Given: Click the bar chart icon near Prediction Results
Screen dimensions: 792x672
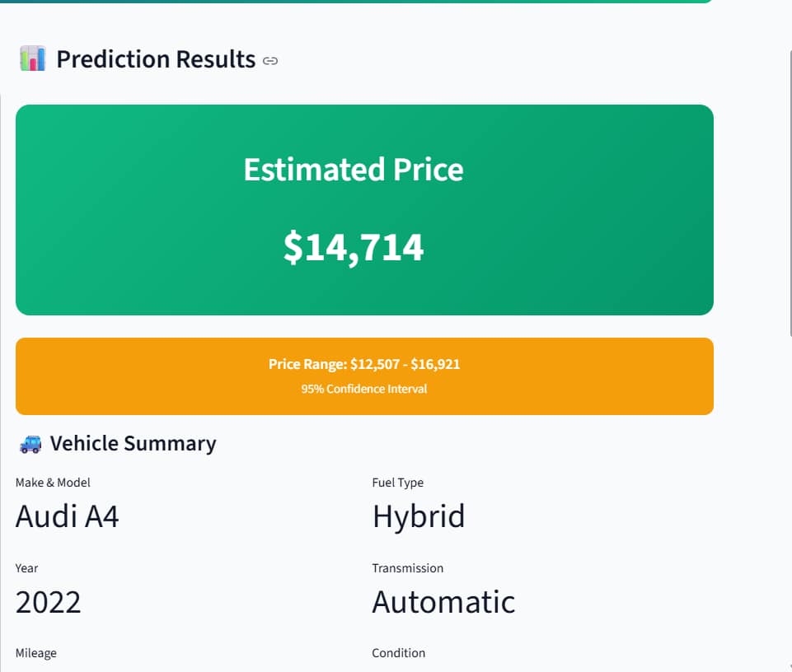Looking at the screenshot, I should (x=32, y=59).
